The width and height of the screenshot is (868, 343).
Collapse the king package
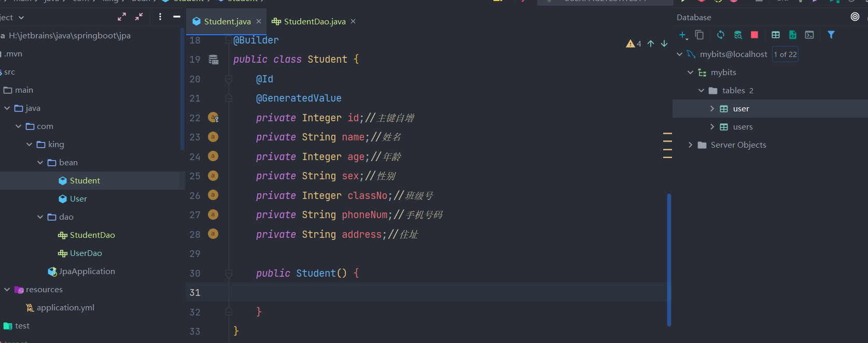point(30,144)
